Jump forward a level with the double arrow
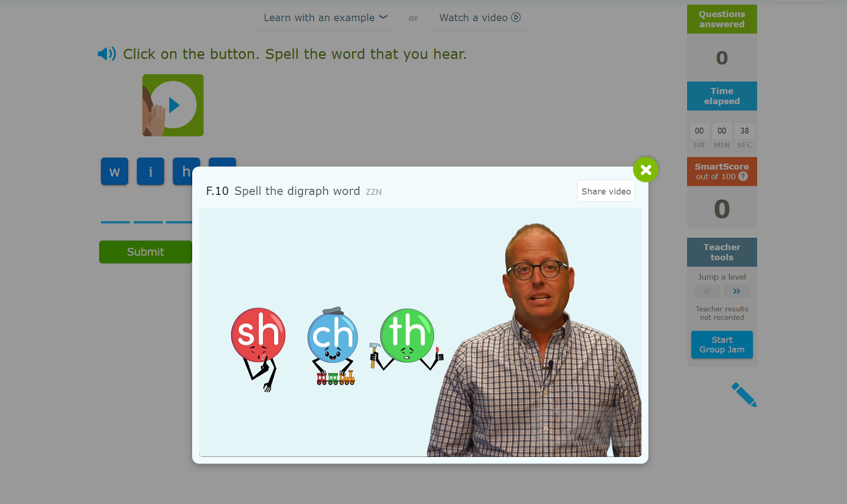The height and width of the screenshot is (504, 847). tap(737, 291)
